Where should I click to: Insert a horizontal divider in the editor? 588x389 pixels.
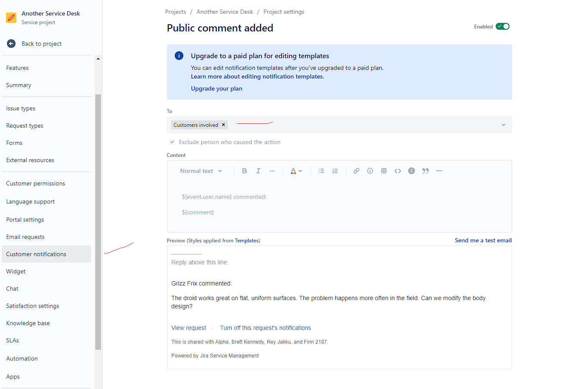pyautogui.click(x=439, y=170)
